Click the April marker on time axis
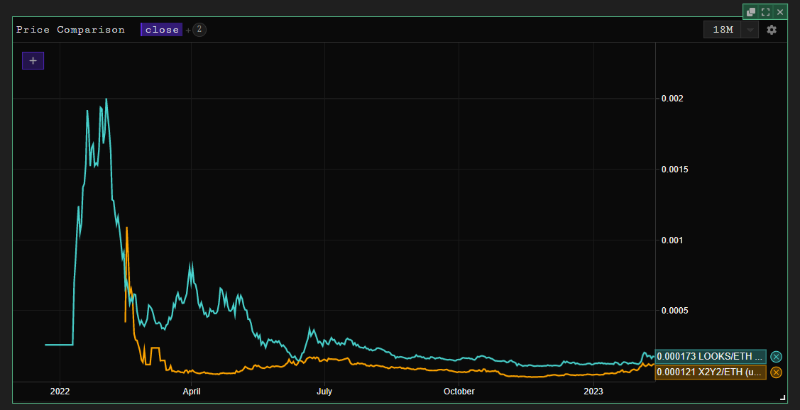The height and width of the screenshot is (410, 800). pyautogui.click(x=192, y=391)
